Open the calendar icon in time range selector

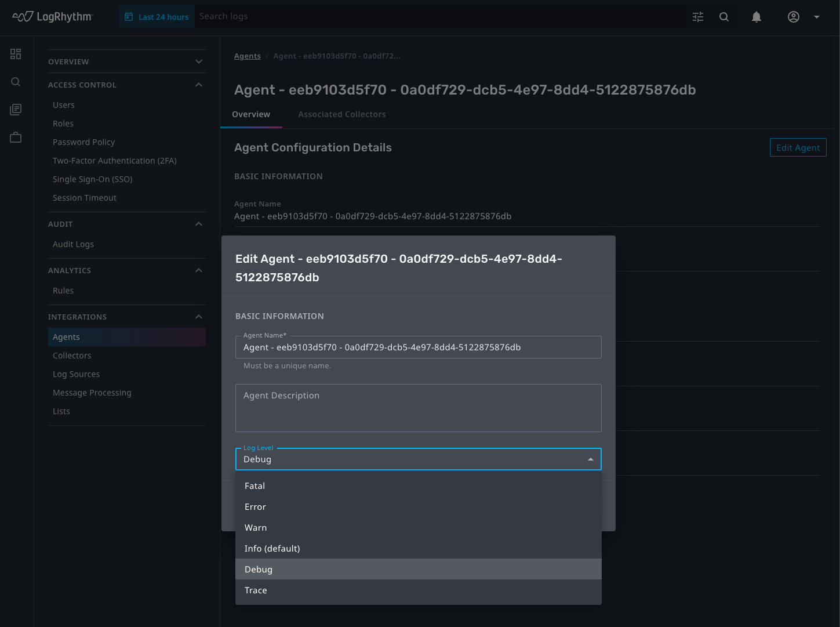129,17
